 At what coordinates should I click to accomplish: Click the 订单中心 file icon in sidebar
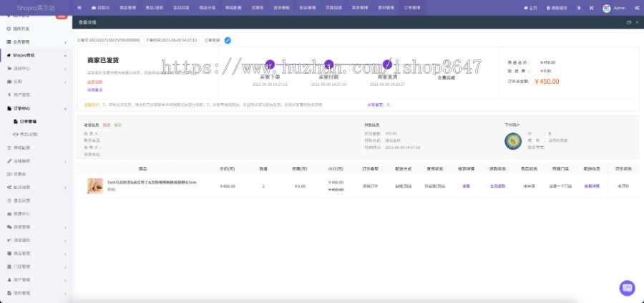coord(9,108)
